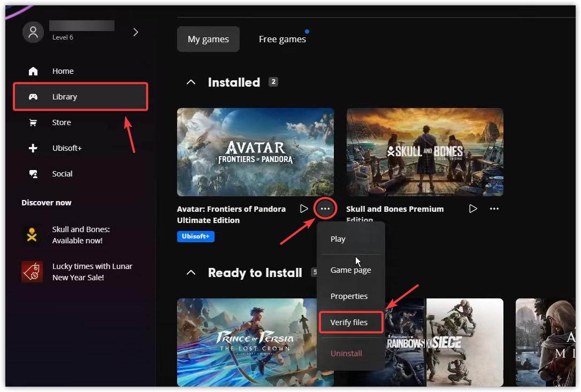The width and height of the screenshot is (581, 392).
Task: Click three-dots menu for Avatar game
Action: point(325,209)
